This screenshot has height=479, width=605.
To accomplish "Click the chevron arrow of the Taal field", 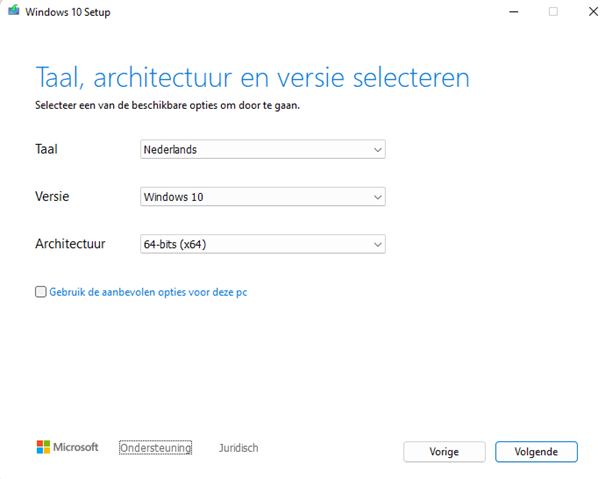I will point(378,150).
